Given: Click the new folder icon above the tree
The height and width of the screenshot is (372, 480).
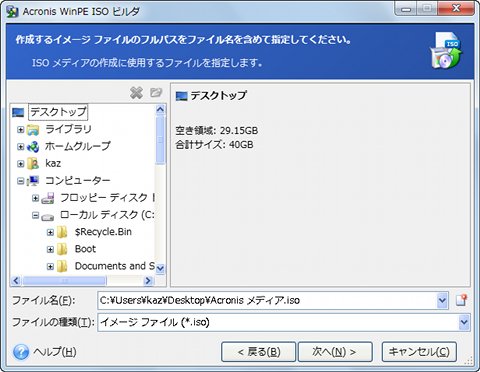Looking at the screenshot, I should [156, 92].
